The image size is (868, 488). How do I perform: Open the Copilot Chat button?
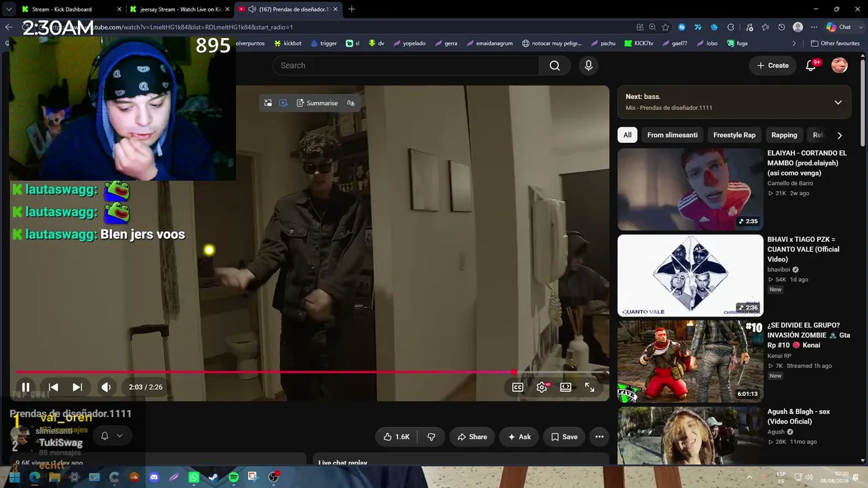click(839, 27)
